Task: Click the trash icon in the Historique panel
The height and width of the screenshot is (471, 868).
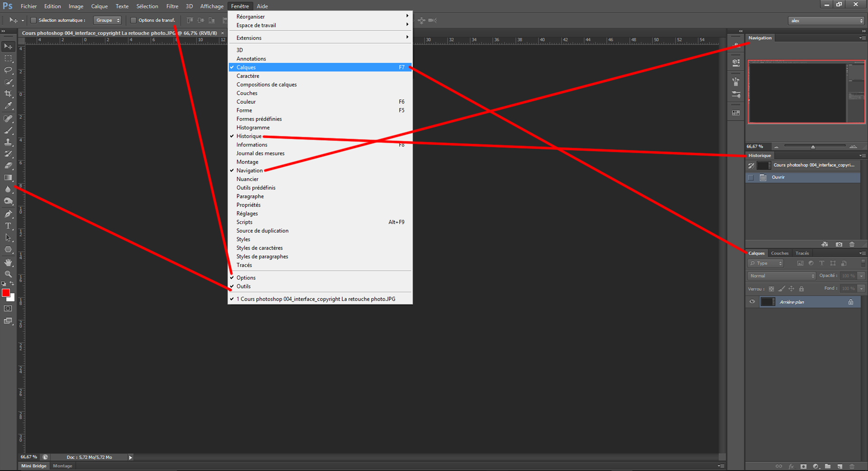Action: pos(852,245)
